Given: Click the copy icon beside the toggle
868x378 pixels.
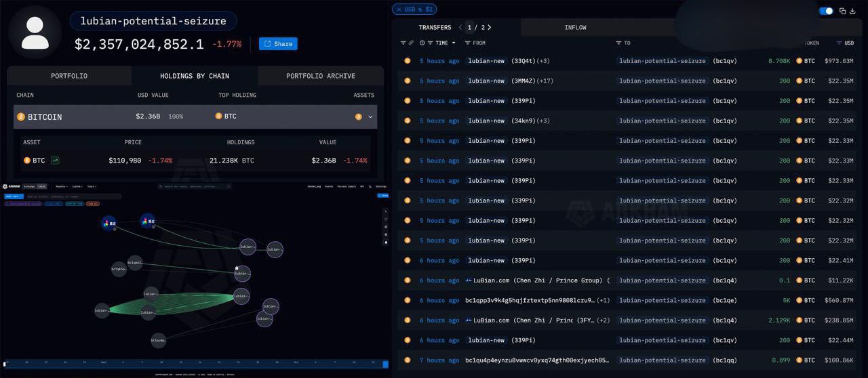Looking at the screenshot, I should click(x=843, y=11).
